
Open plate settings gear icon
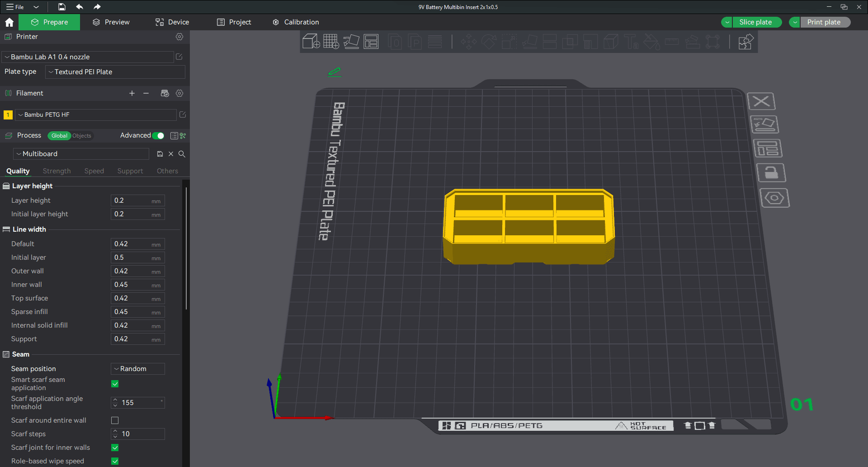tap(775, 198)
